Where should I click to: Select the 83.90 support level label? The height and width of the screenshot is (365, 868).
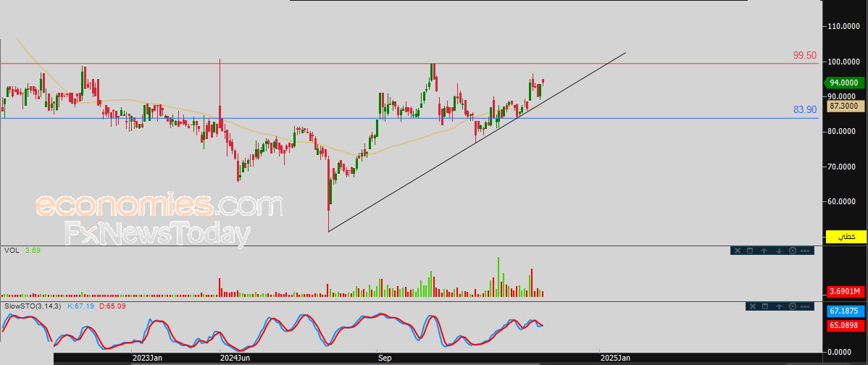coord(804,109)
